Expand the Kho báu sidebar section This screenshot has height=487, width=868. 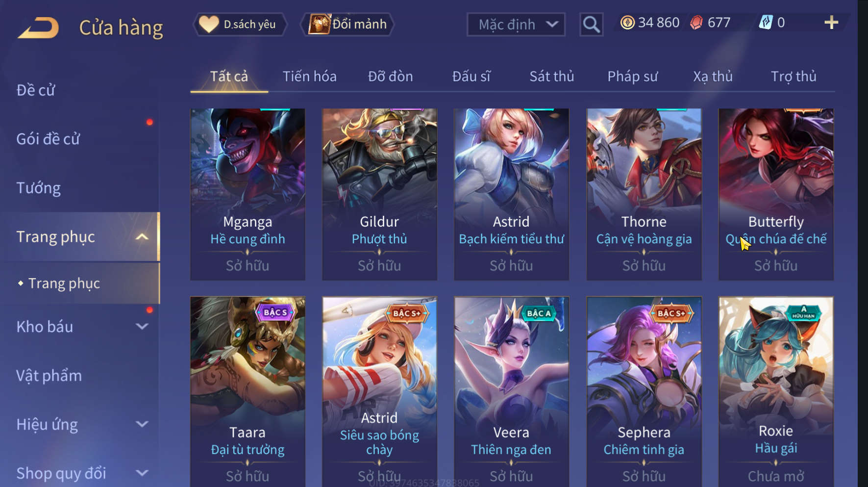[142, 326]
